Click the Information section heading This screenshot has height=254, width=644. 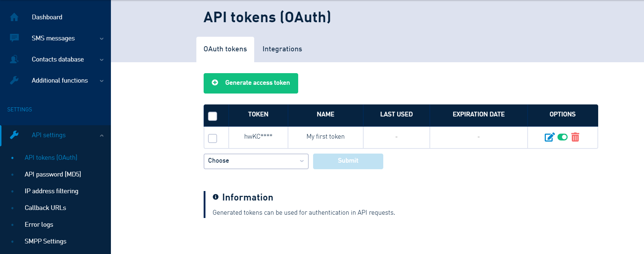248,197
